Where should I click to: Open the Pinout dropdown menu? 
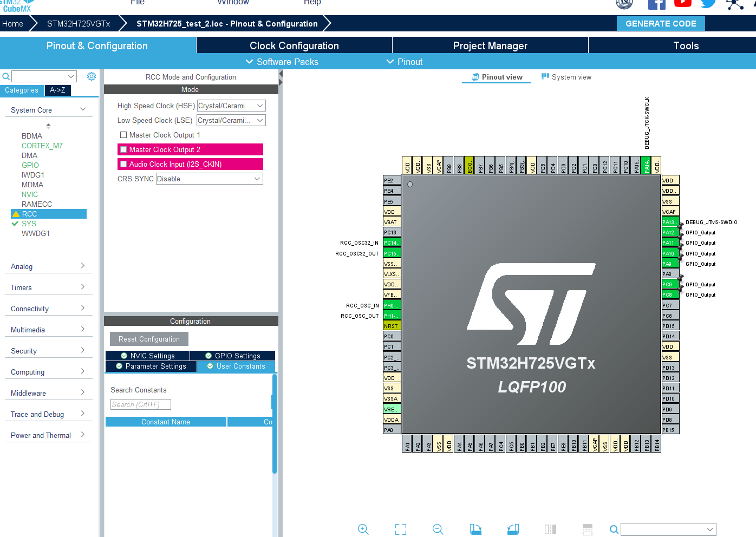(x=404, y=62)
